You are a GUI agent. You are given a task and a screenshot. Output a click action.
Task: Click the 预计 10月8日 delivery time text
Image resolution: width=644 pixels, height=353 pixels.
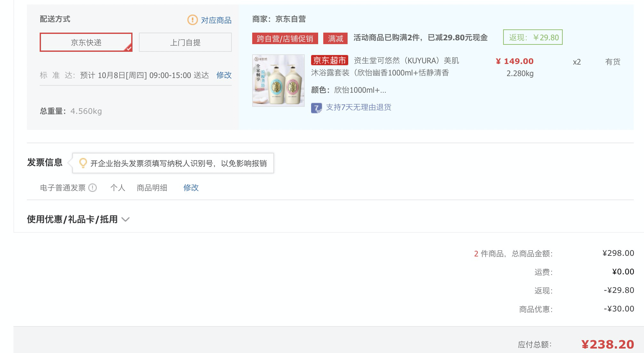[x=144, y=75]
